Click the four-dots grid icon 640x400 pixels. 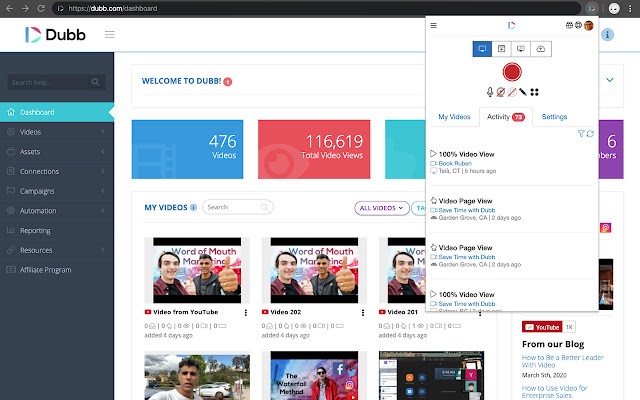(x=535, y=92)
